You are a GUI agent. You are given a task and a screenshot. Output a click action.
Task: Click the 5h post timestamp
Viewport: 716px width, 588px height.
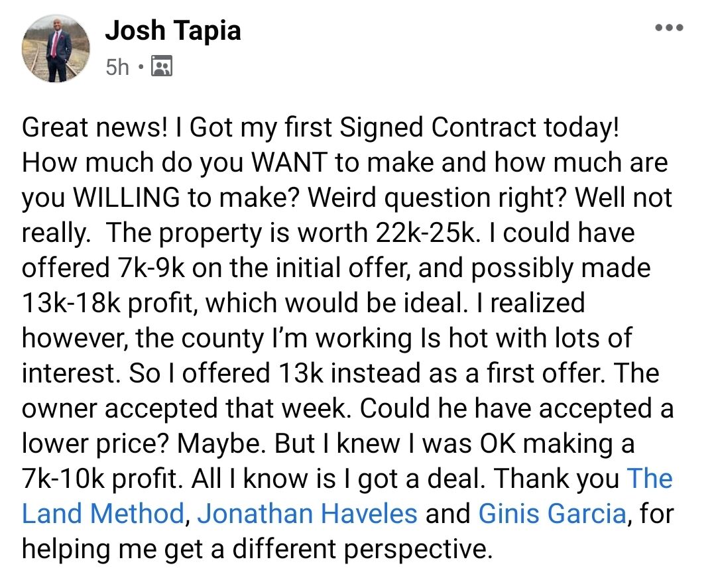point(117,67)
